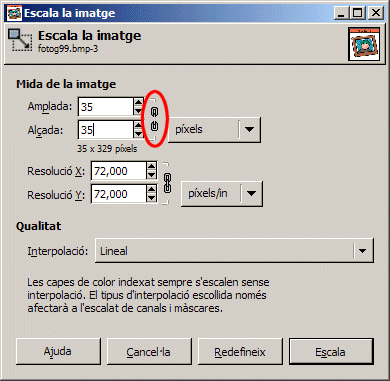Viewport: 390px width, 381px height.
Task: Decrease Resolució Y with down arrow
Action: [151, 198]
